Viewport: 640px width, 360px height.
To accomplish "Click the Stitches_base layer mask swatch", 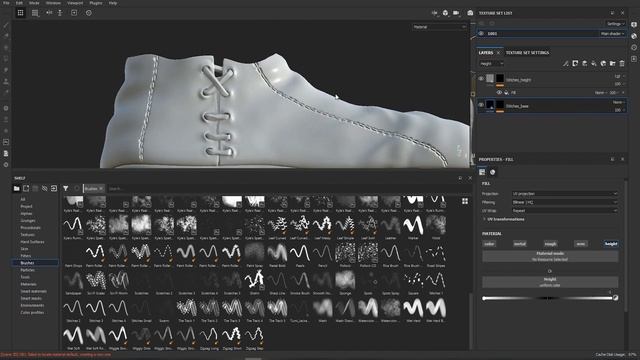I will point(500,106).
